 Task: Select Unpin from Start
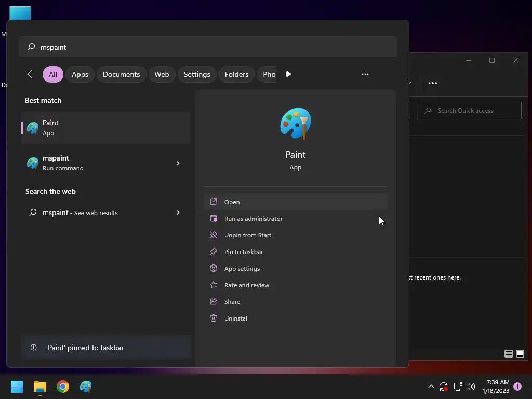point(296,235)
